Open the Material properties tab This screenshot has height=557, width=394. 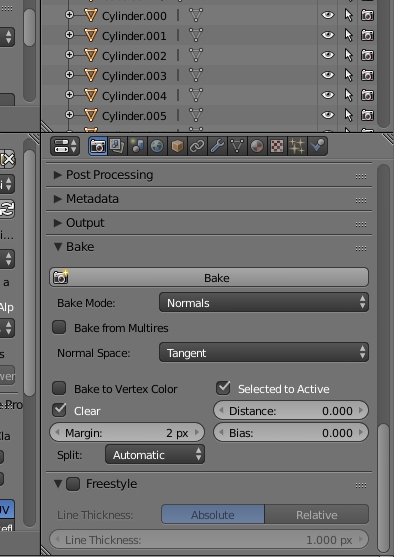tap(257, 146)
